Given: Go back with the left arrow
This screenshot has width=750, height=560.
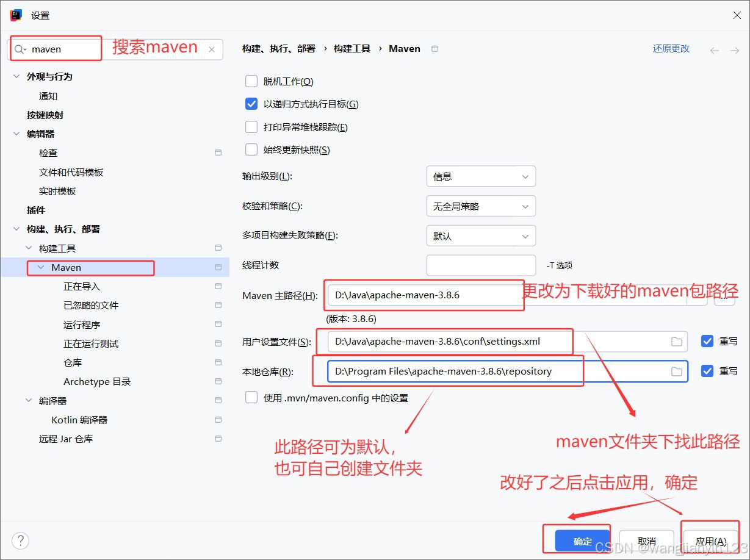Looking at the screenshot, I should 715,51.
